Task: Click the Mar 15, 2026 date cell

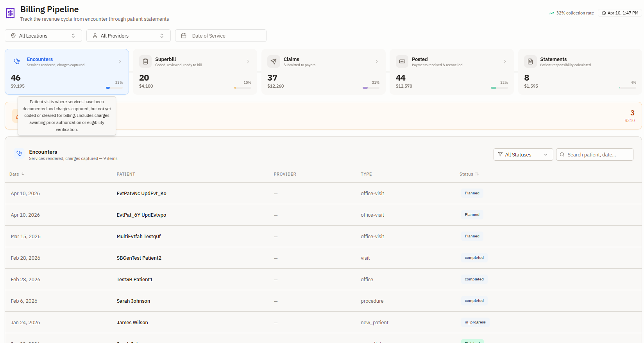Action: 26,236
